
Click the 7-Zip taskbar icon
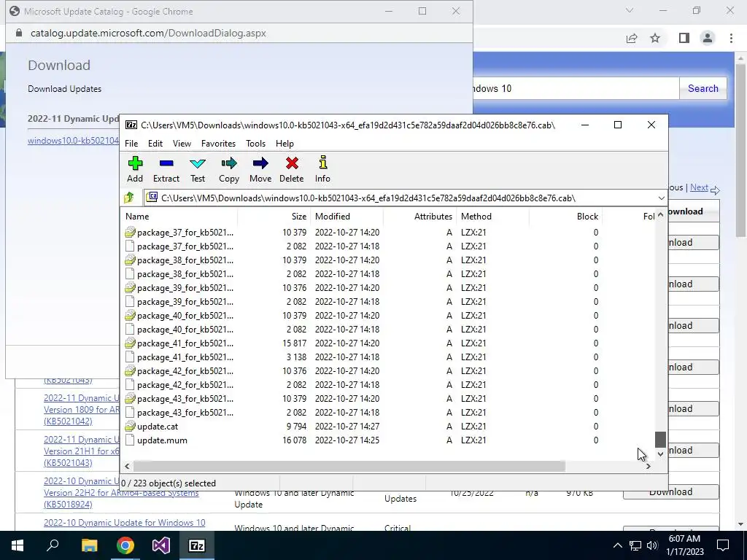pos(197,545)
